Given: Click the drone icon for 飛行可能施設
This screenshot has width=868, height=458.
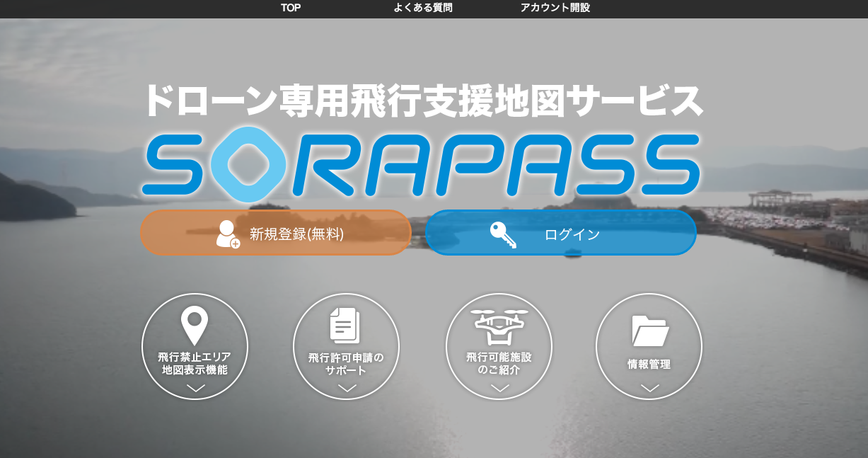Looking at the screenshot, I should (x=500, y=327).
